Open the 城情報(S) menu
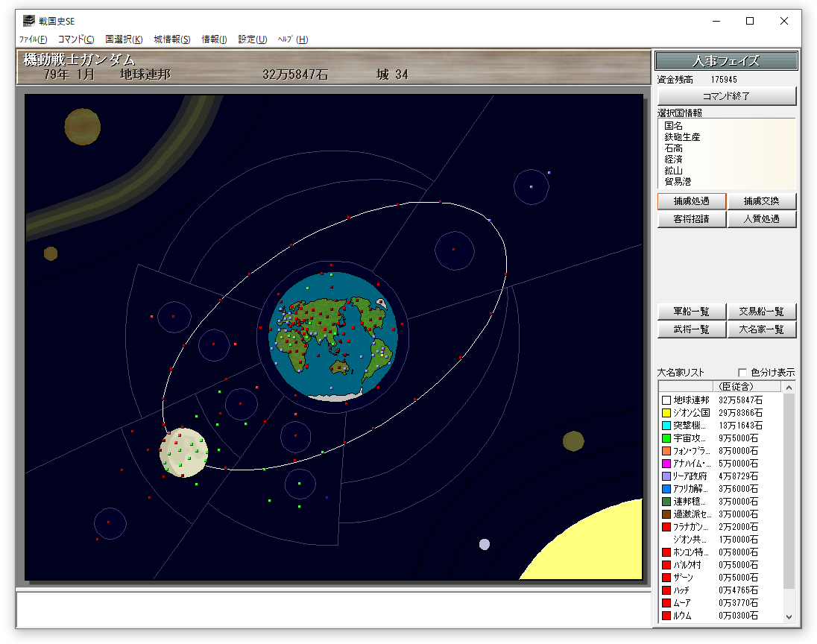 [x=172, y=40]
